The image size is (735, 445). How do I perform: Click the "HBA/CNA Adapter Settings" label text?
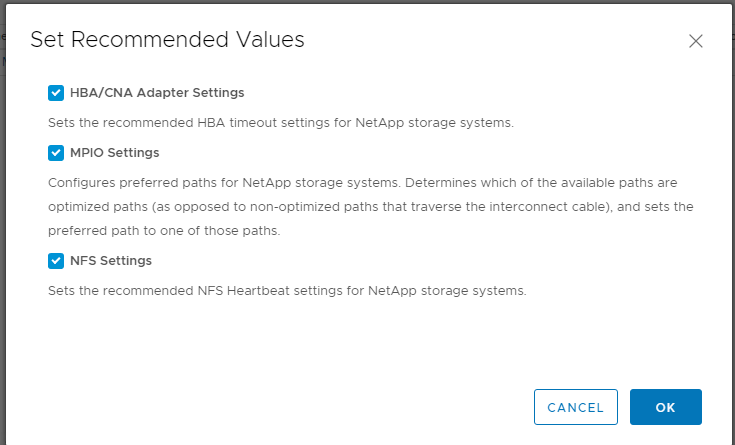pos(157,93)
